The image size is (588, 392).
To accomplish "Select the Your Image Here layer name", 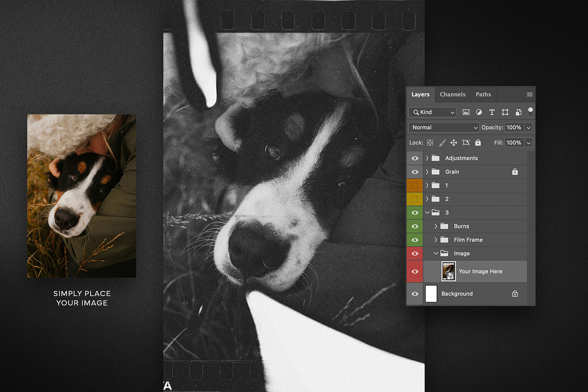I will [481, 271].
